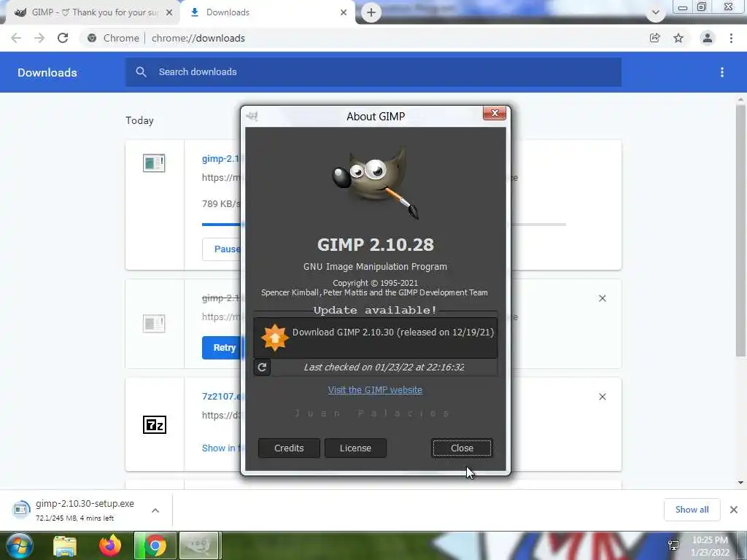Launch Firefox from the taskbar
Viewport: 747px width, 560px height.
(x=110, y=545)
